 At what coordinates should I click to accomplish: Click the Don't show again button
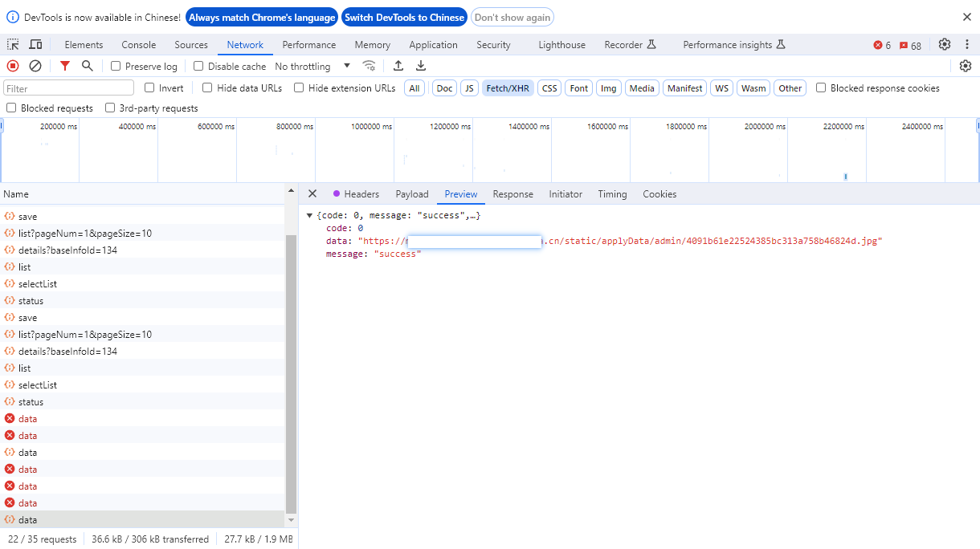[512, 17]
